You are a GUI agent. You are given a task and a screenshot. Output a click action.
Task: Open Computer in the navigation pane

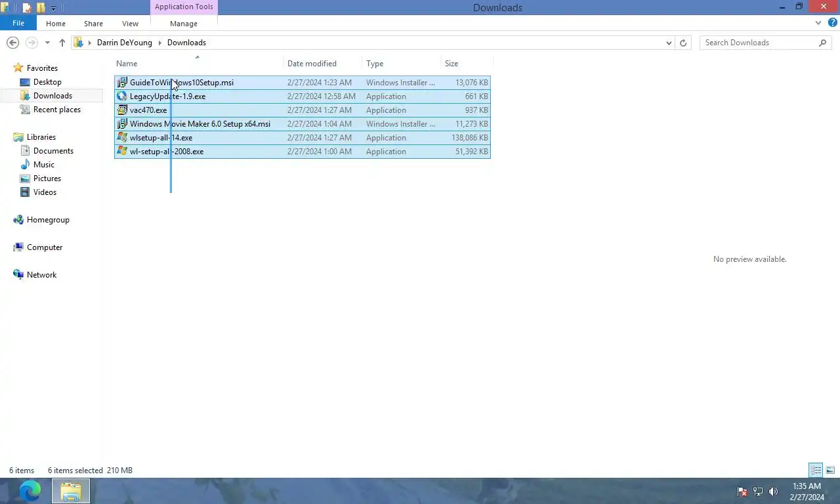coord(45,247)
